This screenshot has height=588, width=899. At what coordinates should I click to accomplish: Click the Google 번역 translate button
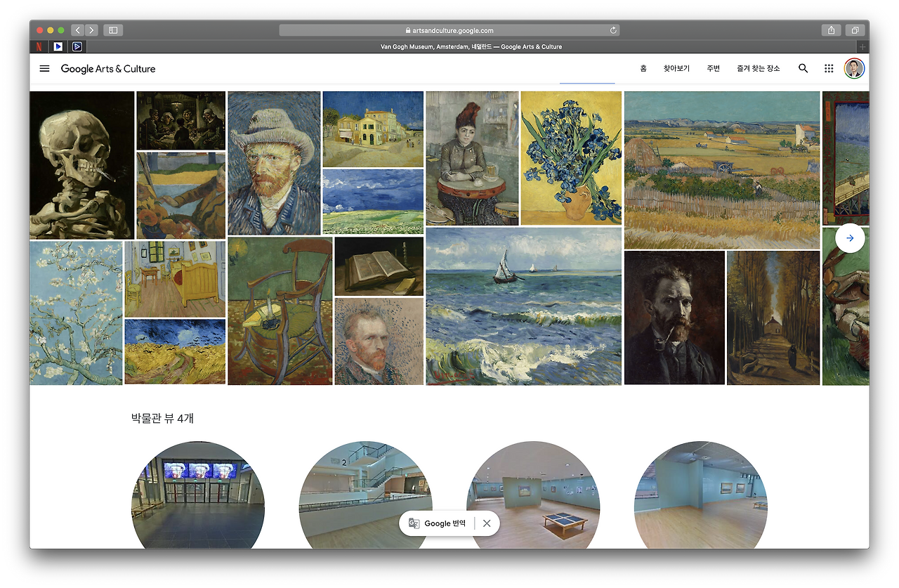[437, 523]
